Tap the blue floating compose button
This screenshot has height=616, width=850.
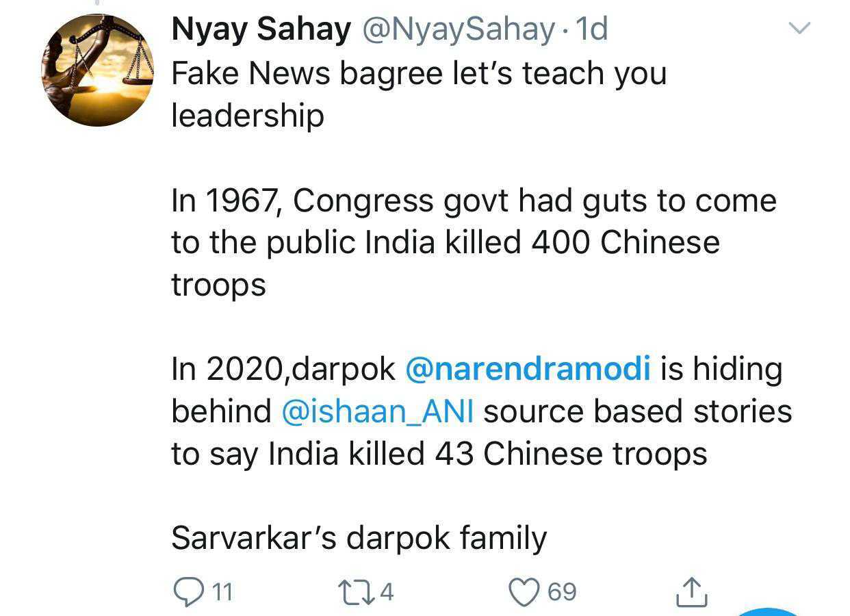point(770,611)
